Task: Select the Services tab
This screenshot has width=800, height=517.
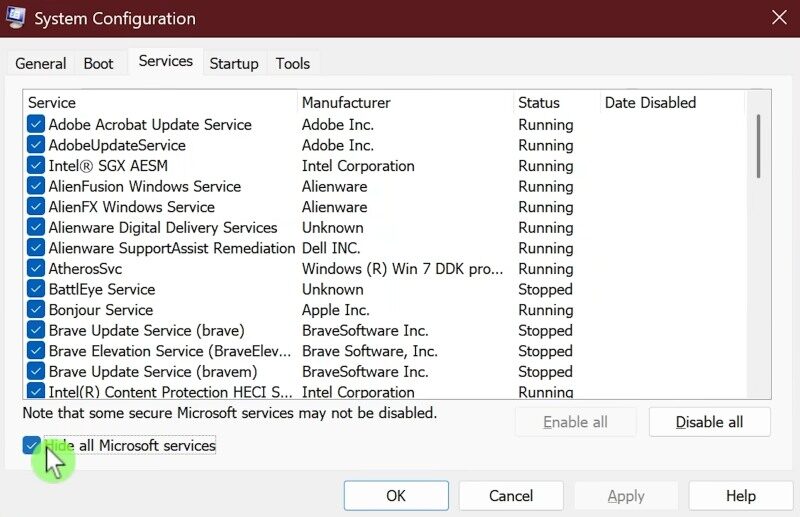Action: (x=166, y=61)
